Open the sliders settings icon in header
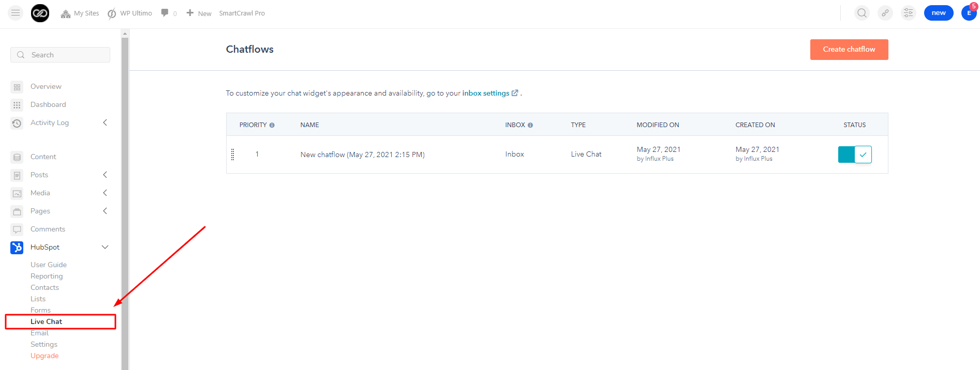Image resolution: width=980 pixels, height=370 pixels. click(x=908, y=13)
